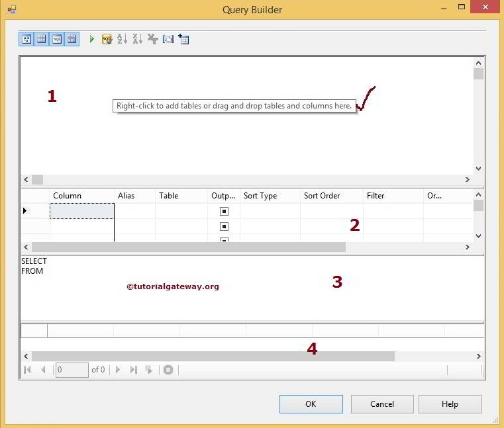Click the first row selector arrow in grid

click(25, 210)
